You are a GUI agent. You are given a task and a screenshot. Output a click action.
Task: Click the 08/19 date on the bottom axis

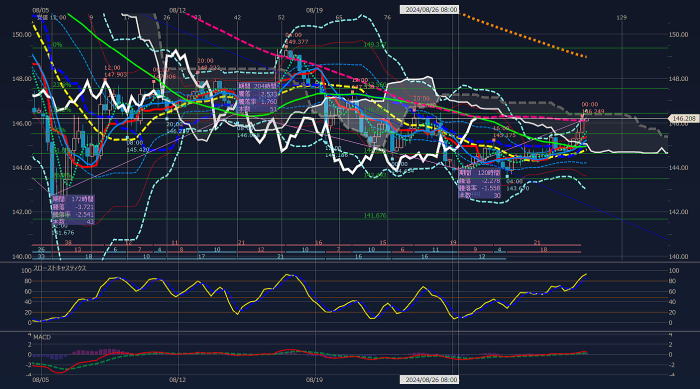[x=314, y=380]
